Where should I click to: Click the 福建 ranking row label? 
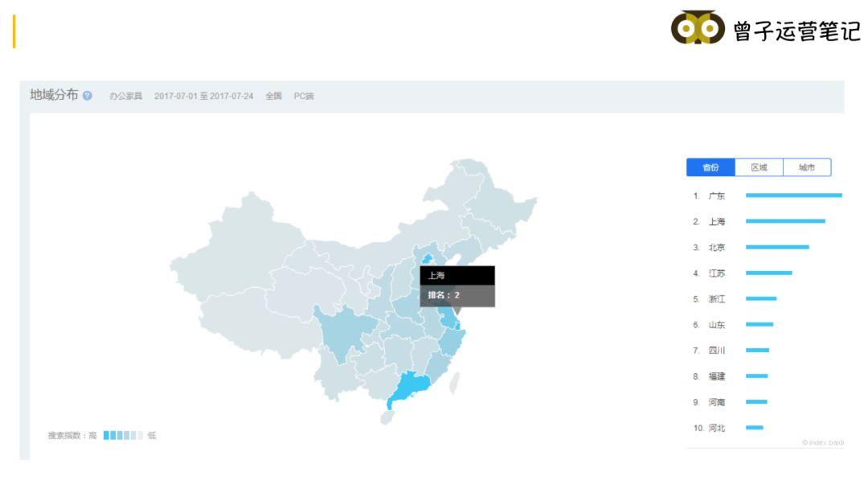pyautogui.click(x=716, y=376)
